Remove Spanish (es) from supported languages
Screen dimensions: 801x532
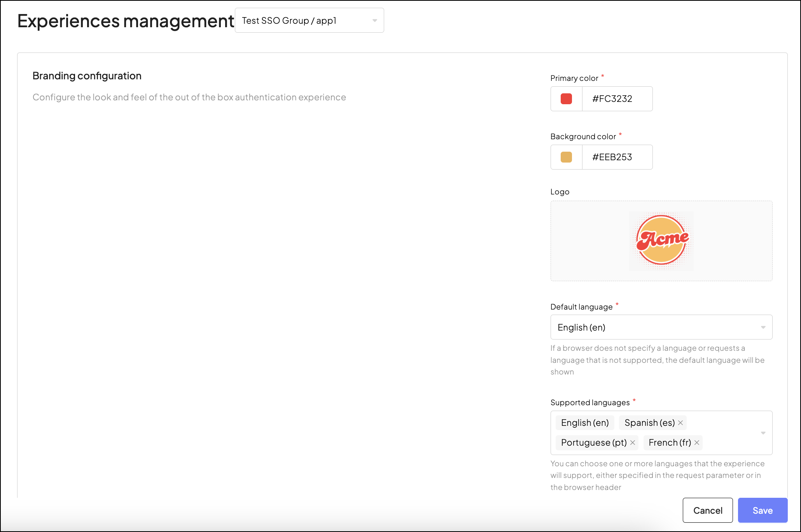(680, 423)
